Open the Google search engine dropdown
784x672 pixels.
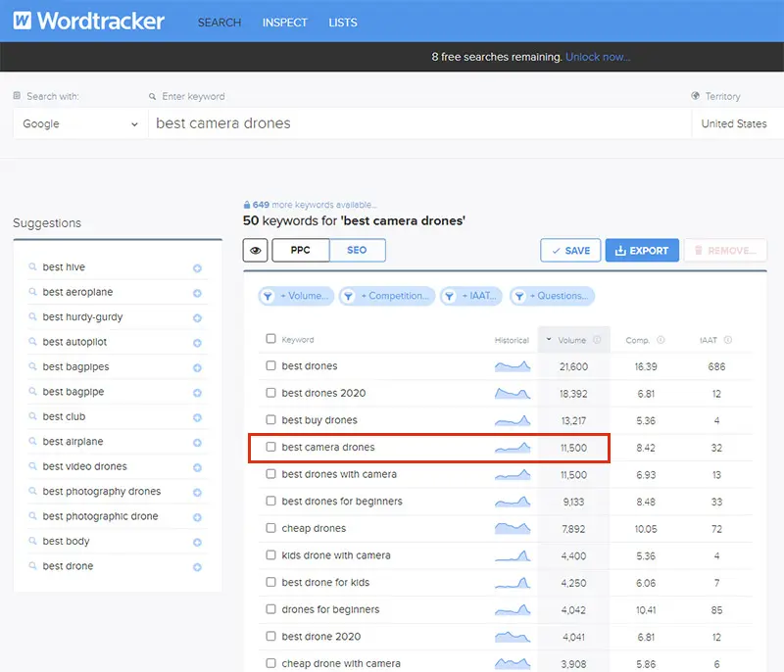(x=80, y=123)
